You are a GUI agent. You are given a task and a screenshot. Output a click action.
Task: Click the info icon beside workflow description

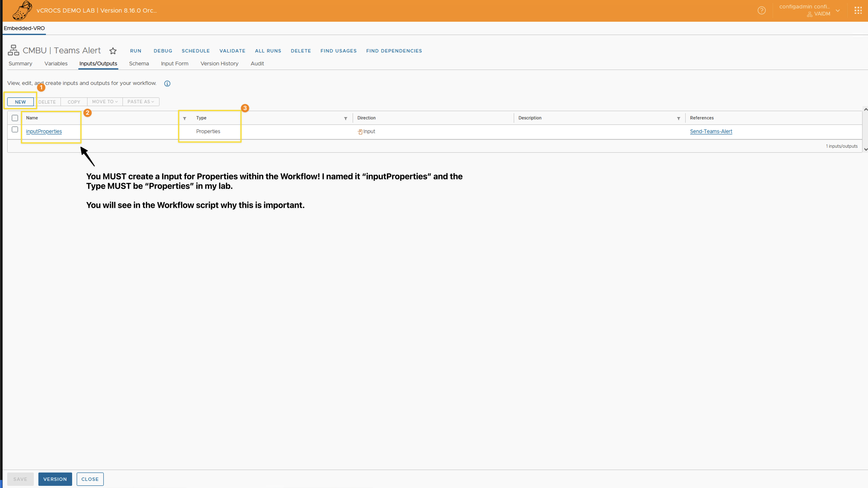(x=167, y=84)
